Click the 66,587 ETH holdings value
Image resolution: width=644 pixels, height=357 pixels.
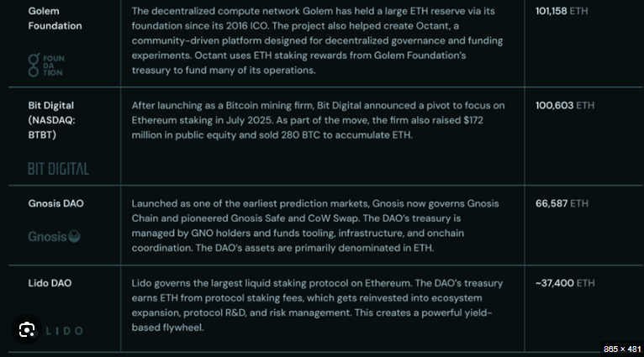coord(562,203)
